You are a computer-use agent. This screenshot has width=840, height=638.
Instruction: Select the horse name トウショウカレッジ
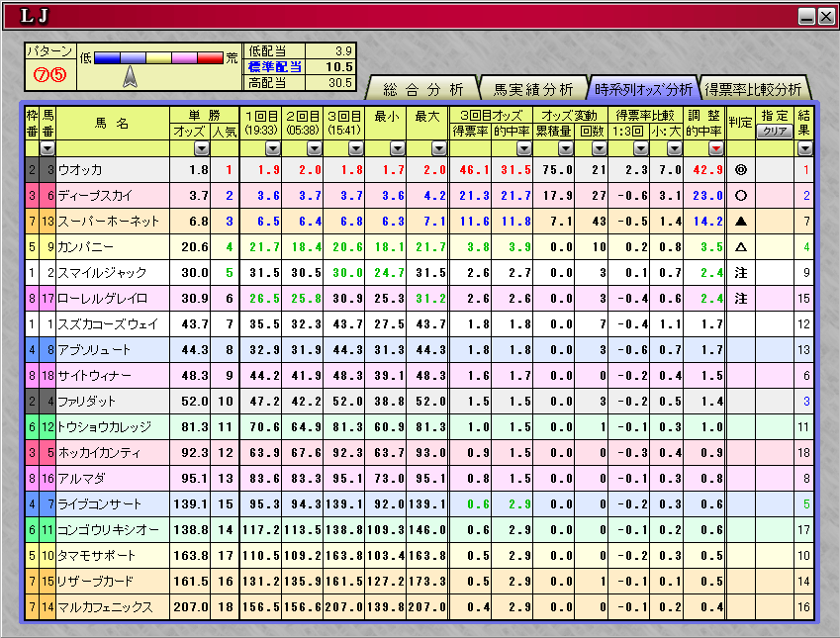tap(105, 427)
